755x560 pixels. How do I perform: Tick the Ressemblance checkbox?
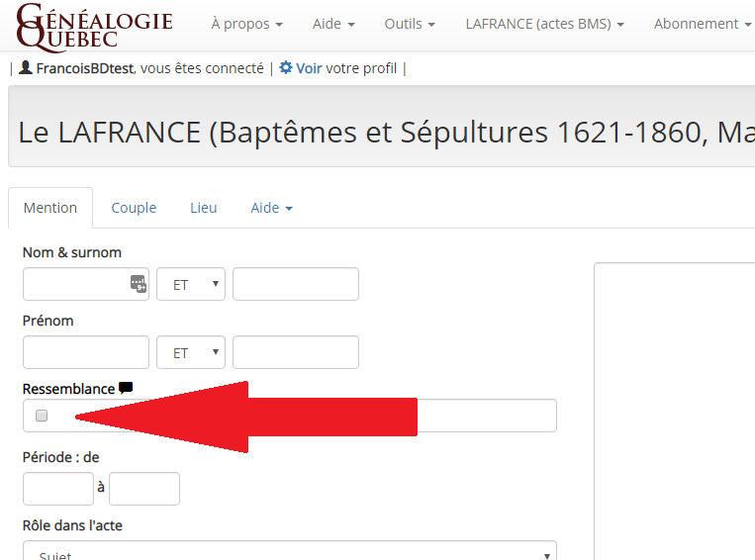[42, 416]
